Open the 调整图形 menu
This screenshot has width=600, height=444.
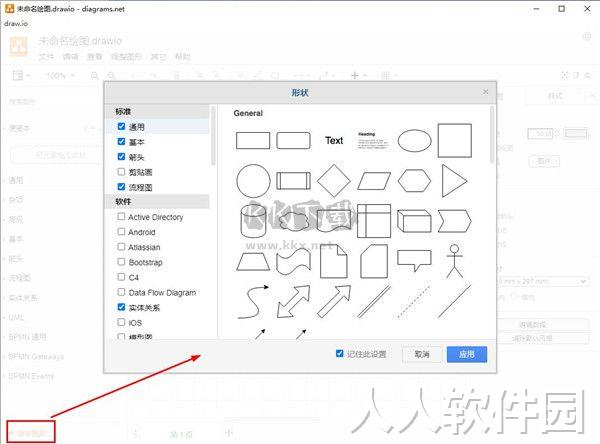click(126, 57)
